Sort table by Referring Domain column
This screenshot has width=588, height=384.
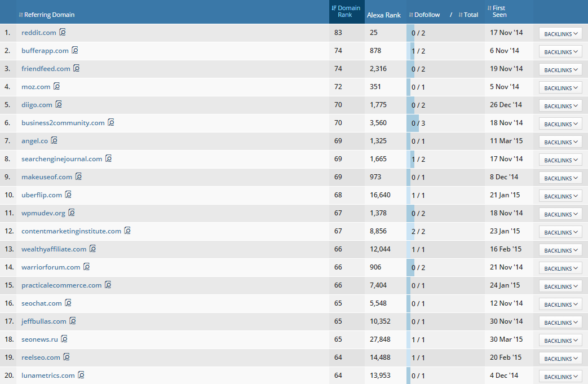(x=46, y=15)
